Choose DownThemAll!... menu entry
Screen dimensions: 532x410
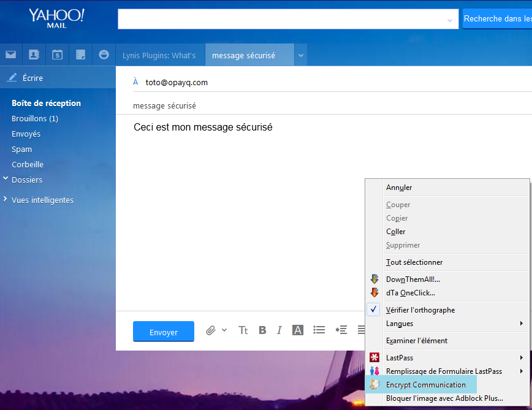[x=413, y=279]
